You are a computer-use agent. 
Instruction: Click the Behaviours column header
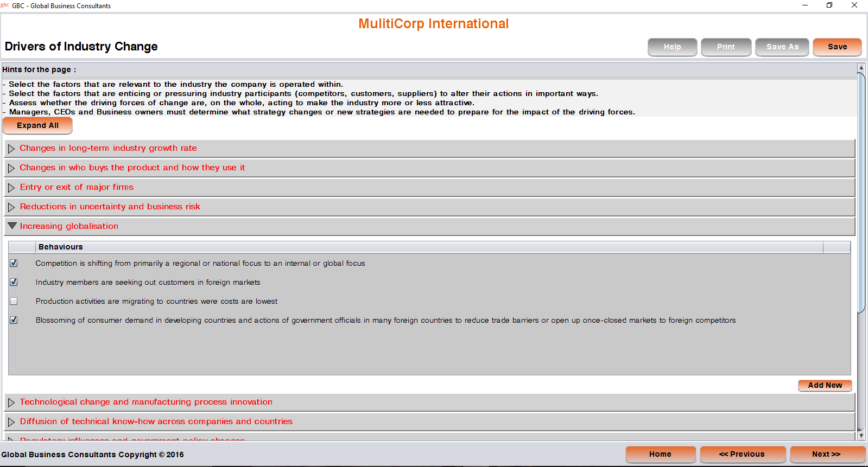click(x=429, y=247)
